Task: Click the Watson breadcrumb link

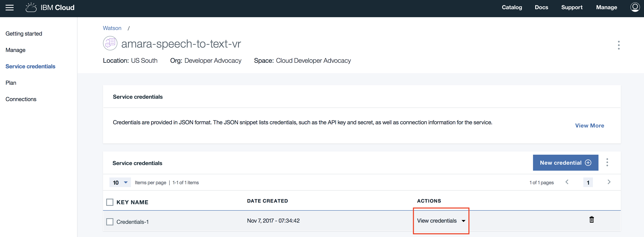Action: (112, 28)
